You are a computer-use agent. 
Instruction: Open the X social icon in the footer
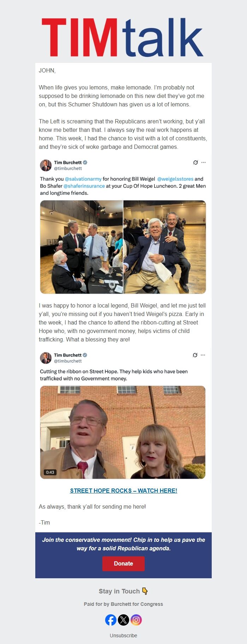pos(123,620)
